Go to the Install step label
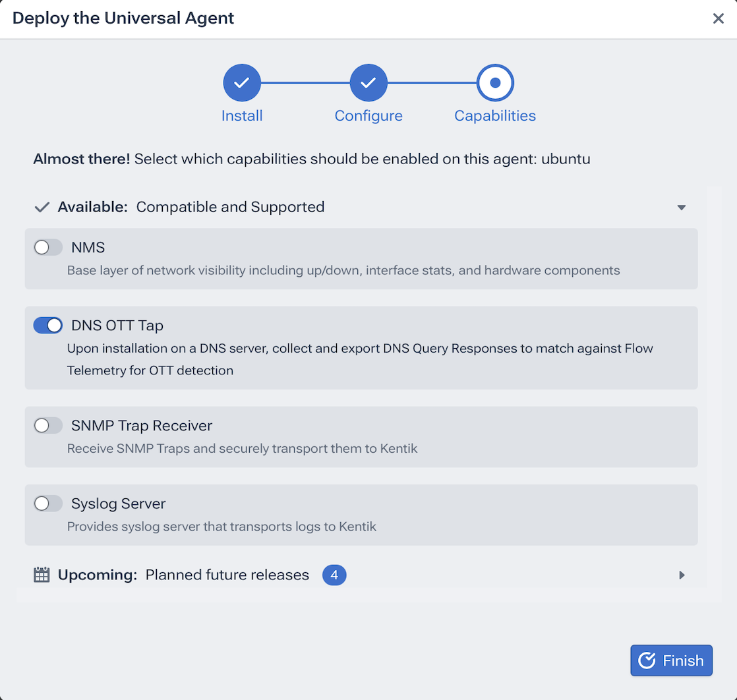The width and height of the screenshot is (737, 700). click(242, 116)
